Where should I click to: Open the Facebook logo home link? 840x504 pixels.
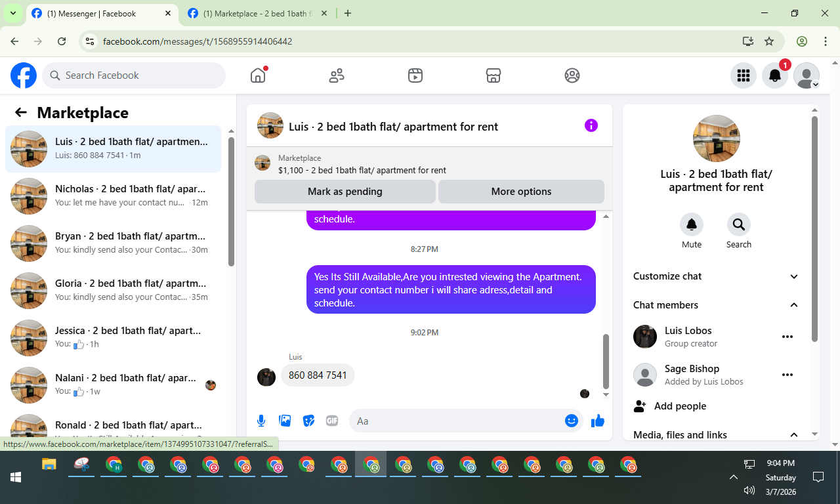[x=24, y=75]
